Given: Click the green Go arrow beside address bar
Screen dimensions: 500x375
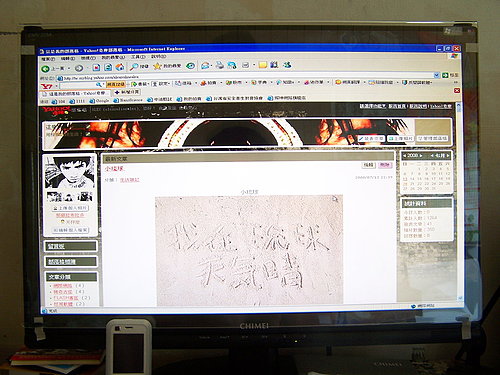Looking at the screenshot, I should (445, 75).
